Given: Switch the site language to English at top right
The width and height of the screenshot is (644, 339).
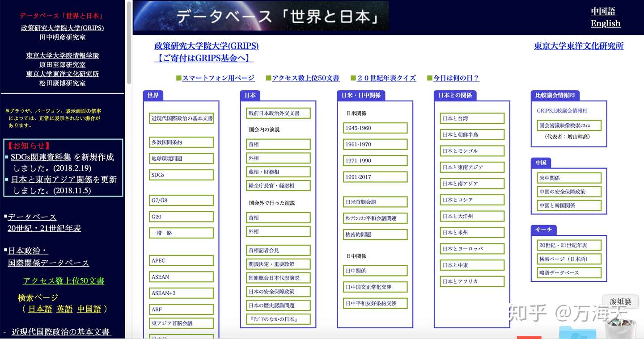Looking at the screenshot, I should click(x=606, y=23).
